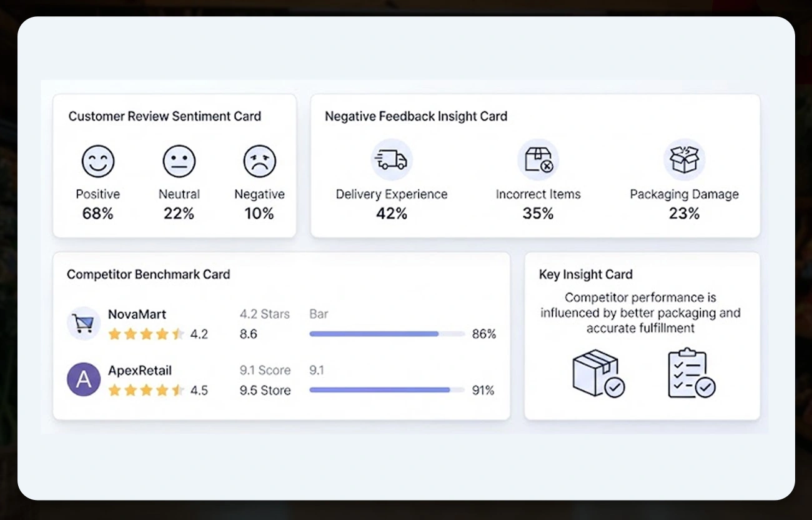812x520 pixels.
Task: Click the Positive 68% value
Action: point(98,214)
